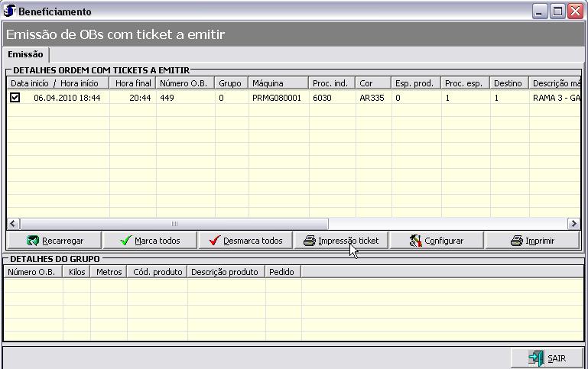Screen dimensions: 588x369
Task: Click the red checkmark Desmarca todos icon
Action: [x=215, y=241]
